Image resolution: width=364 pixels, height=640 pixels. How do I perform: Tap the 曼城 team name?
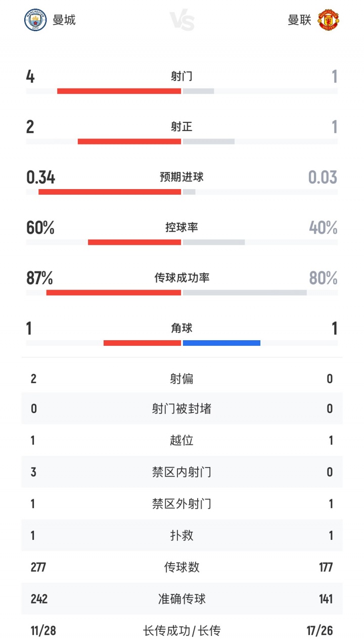tap(64, 20)
